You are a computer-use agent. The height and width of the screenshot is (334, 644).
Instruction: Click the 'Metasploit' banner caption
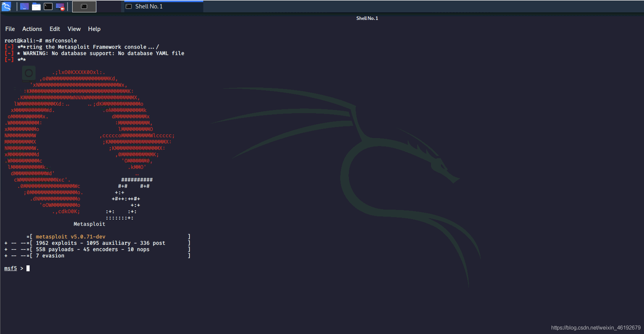(89, 224)
